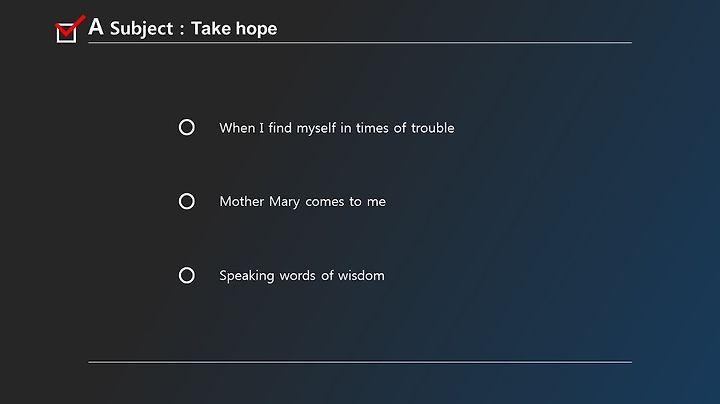Click the word 'Subject' in the title
Viewport: 720px width, 404px height.
point(141,28)
